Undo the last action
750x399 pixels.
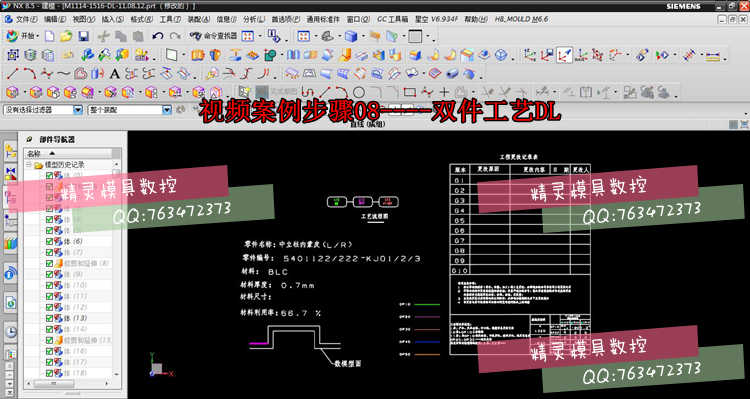click(158, 36)
